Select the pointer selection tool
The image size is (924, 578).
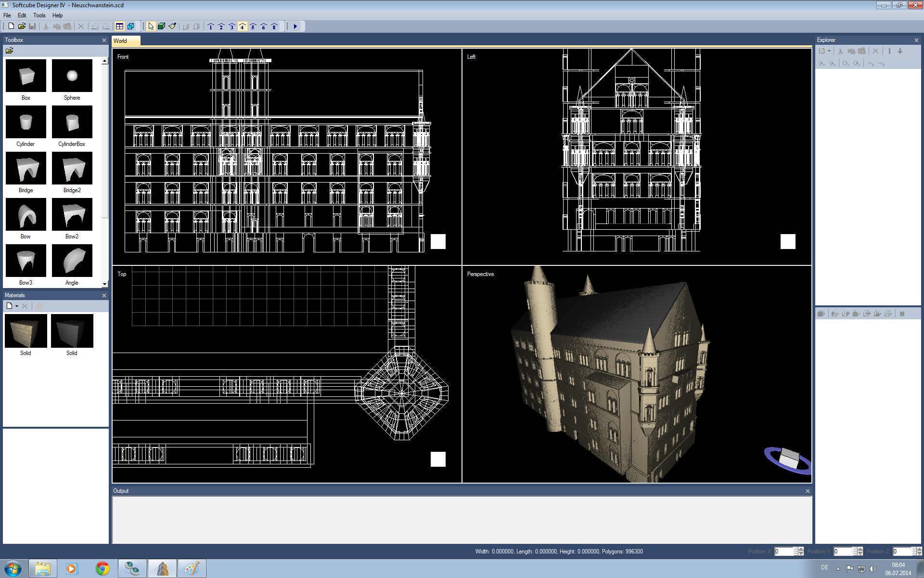tap(151, 26)
